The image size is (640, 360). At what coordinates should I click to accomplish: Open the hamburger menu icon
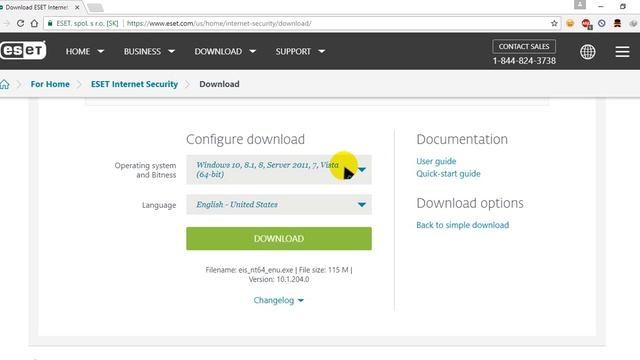[622, 51]
